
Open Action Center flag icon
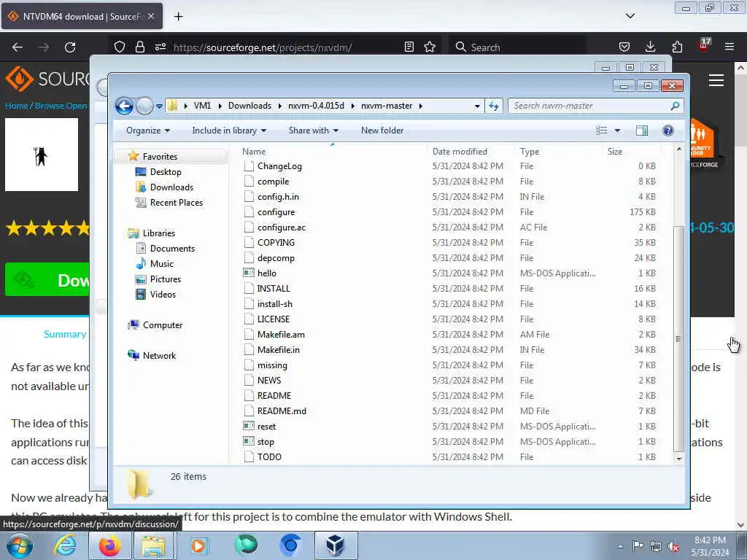click(x=638, y=546)
